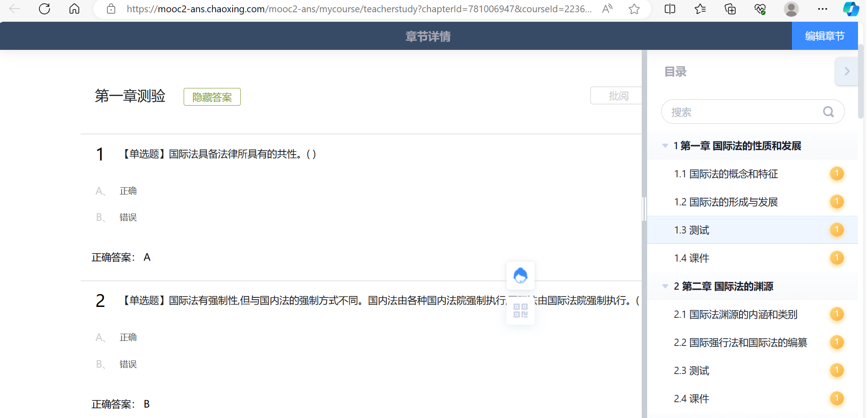
Task: Open 2.2 国际强行法和国际法的编纂 chapter
Action: pyautogui.click(x=740, y=343)
